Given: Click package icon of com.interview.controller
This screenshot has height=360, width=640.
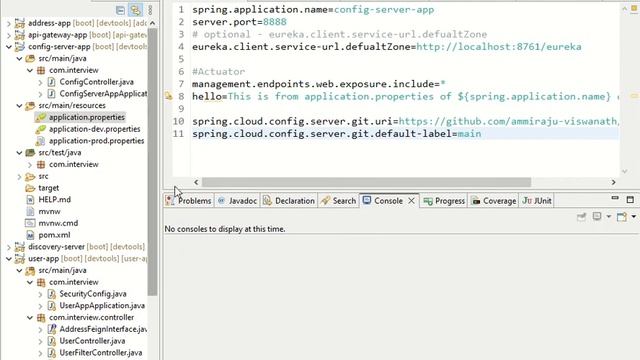Looking at the screenshot, I should (41, 318).
